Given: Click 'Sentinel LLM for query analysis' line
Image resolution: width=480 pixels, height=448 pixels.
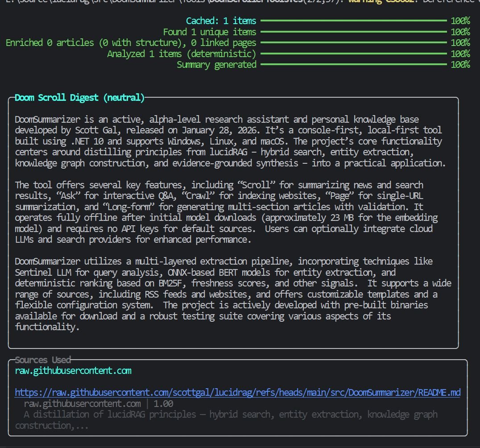Looking at the screenshot, I should click(205, 273).
